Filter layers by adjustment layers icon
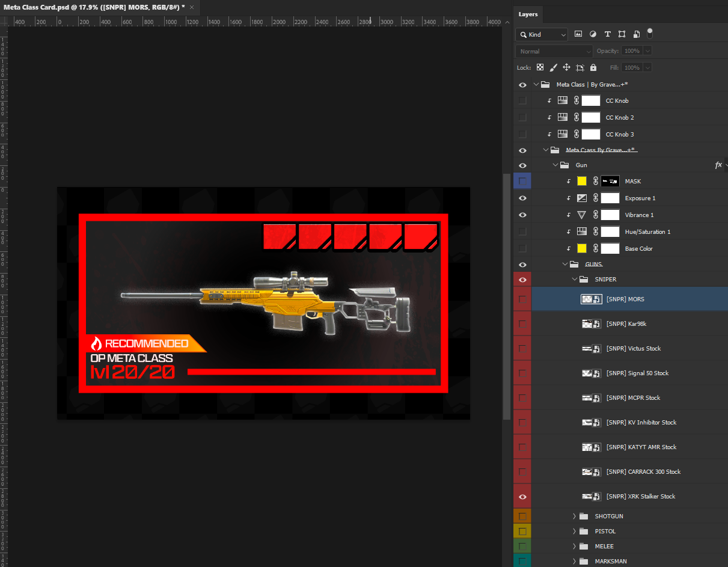Image resolution: width=728 pixels, height=567 pixels. (x=593, y=34)
